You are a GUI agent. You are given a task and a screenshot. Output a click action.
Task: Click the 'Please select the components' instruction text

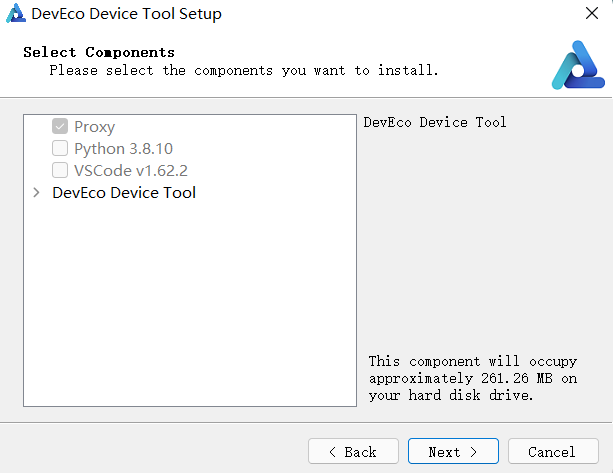(x=243, y=70)
